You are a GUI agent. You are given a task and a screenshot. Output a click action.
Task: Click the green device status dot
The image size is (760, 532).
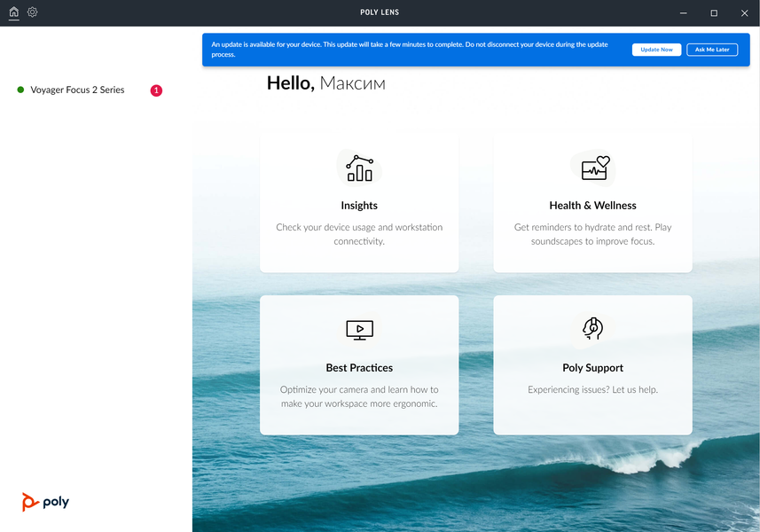click(x=20, y=90)
